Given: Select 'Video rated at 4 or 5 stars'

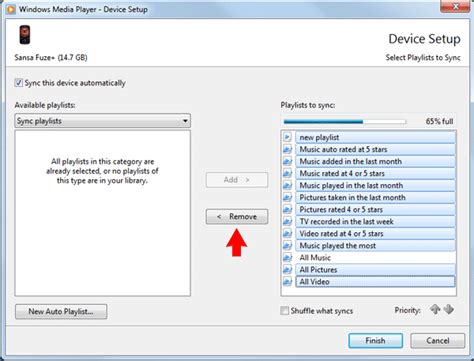Looking at the screenshot, I should point(375,233).
